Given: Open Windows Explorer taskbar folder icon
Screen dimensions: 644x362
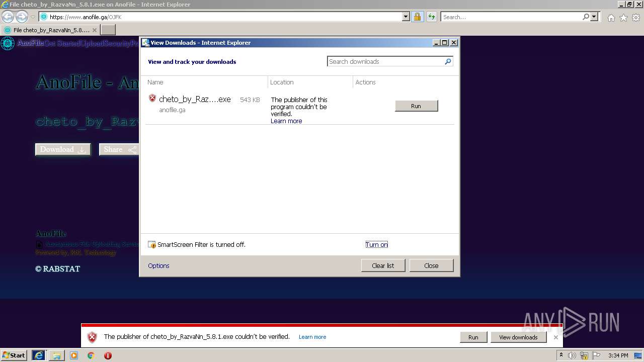Looking at the screenshot, I should coord(57,355).
